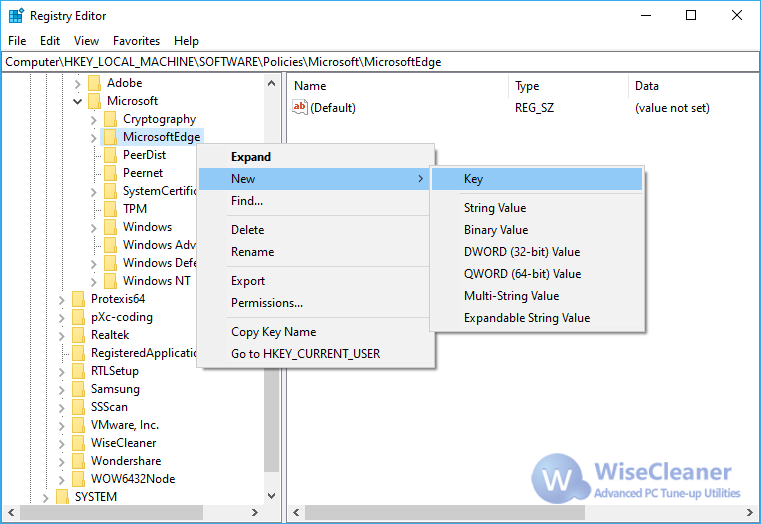Expand the Adobe key
The image size is (761, 524).
[78, 83]
